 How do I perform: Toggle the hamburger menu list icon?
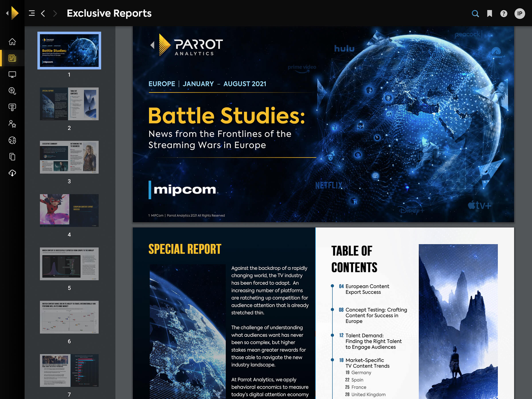point(32,13)
